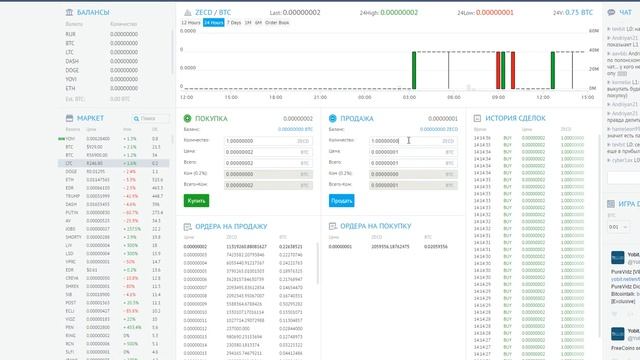Click the chat message input box
This screenshot has height=360, width=640.
click(x=624, y=178)
